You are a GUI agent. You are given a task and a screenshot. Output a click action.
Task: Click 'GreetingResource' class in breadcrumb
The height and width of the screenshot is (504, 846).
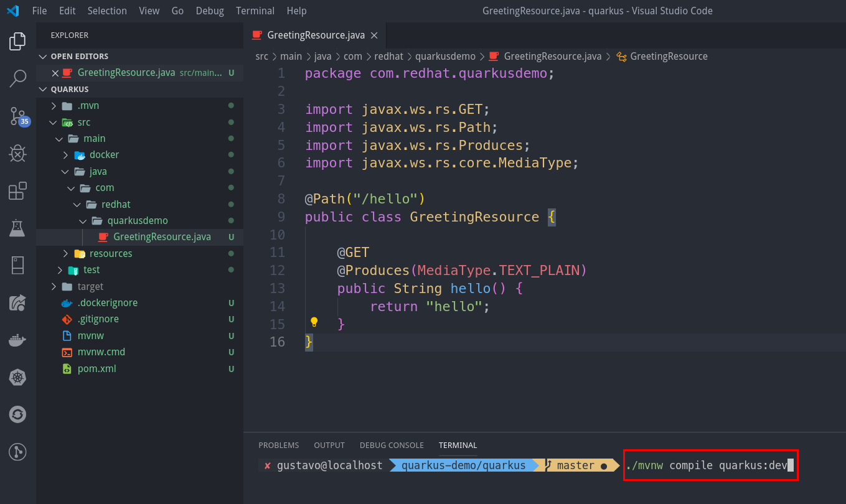[669, 56]
